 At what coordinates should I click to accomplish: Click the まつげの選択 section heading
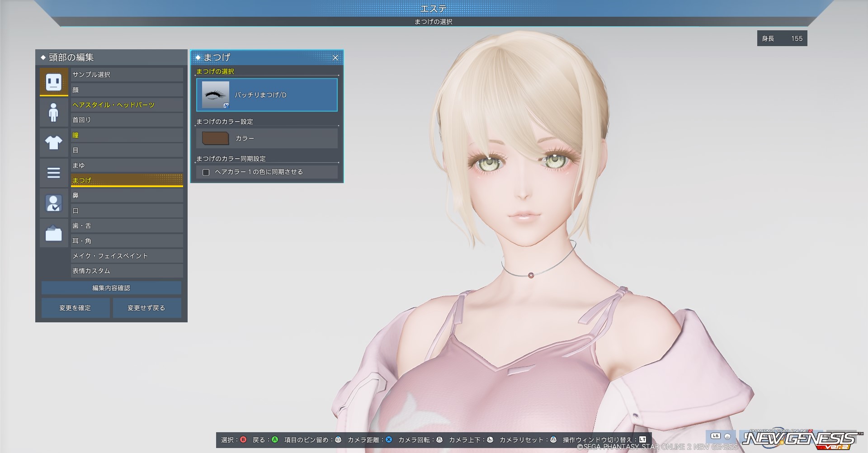(215, 71)
